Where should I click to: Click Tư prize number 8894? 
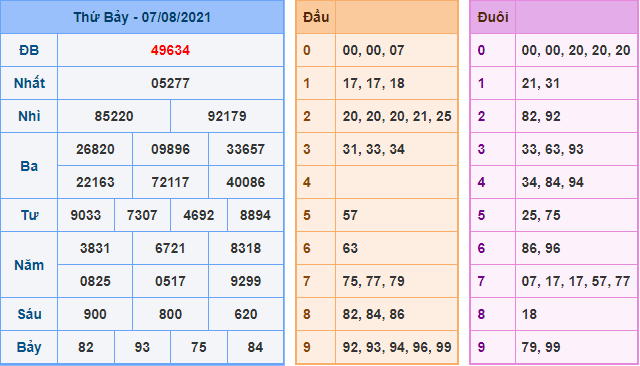[x=255, y=215]
